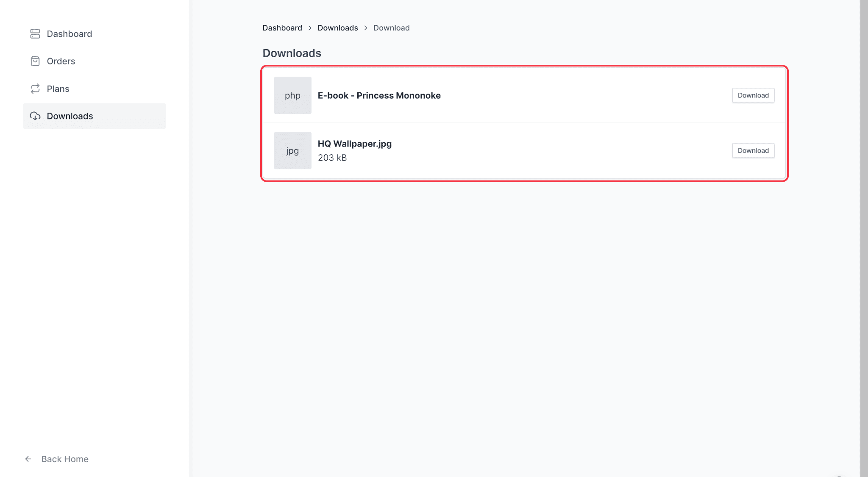The width and height of the screenshot is (868, 477).
Task: Download the E-book Princess Mononoke file
Action: 753,95
